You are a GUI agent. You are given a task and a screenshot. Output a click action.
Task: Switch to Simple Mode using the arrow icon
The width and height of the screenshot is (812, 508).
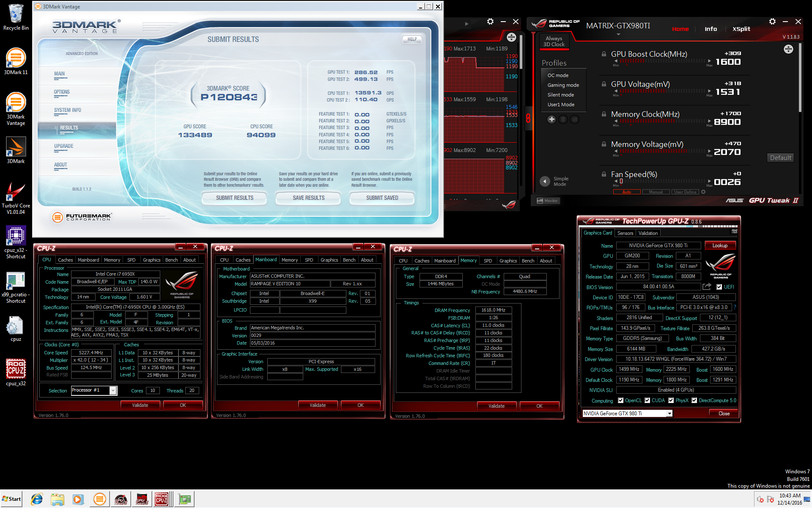pos(545,181)
